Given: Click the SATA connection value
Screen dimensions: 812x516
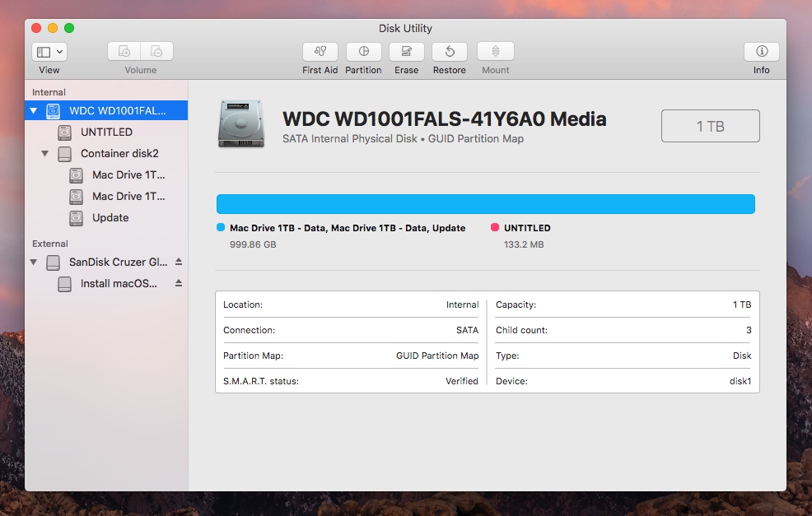Looking at the screenshot, I should pyautogui.click(x=467, y=330).
